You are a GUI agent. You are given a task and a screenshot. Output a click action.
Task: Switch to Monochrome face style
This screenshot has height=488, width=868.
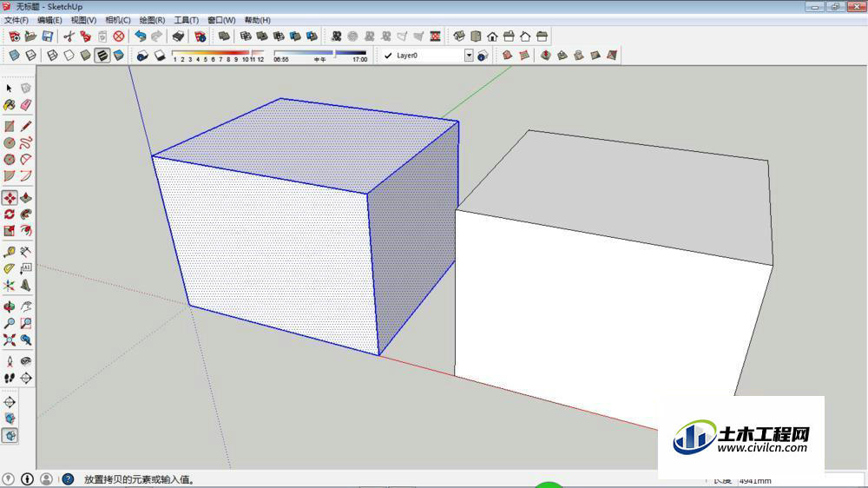tap(119, 56)
